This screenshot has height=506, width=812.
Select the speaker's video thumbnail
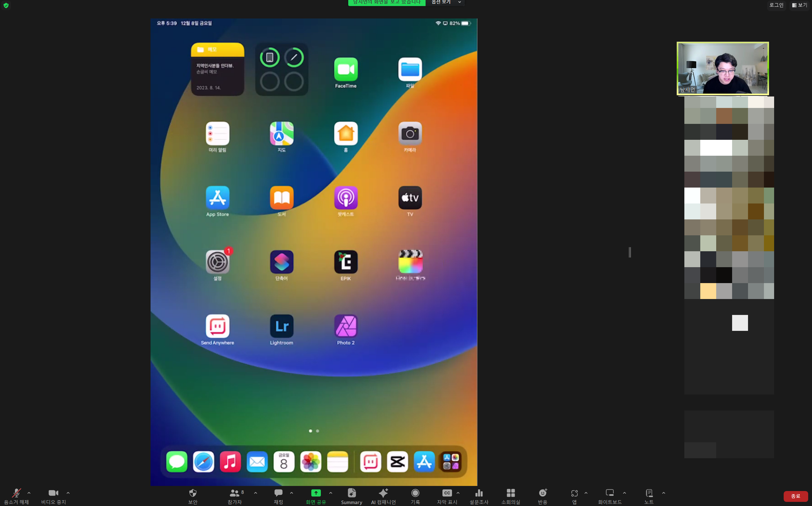click(x=722, y=68)
